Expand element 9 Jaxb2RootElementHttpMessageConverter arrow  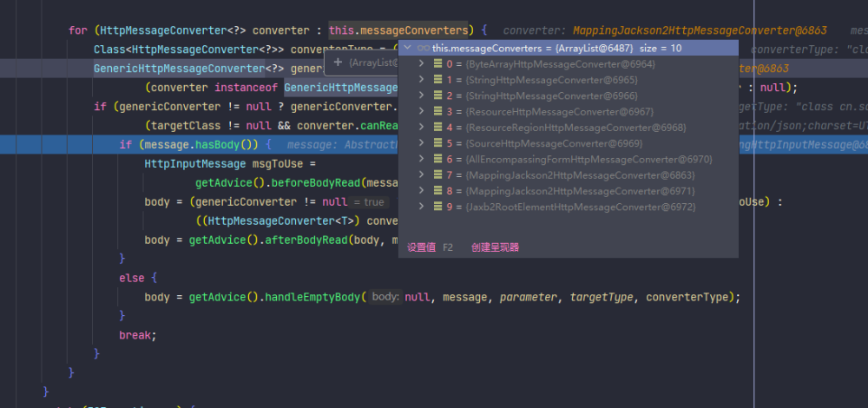(x=422, y=207)
